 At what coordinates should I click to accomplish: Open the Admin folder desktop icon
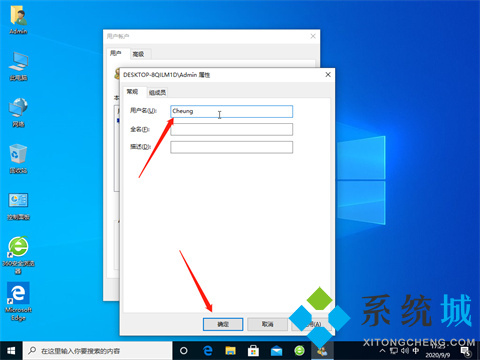(18, 20)
